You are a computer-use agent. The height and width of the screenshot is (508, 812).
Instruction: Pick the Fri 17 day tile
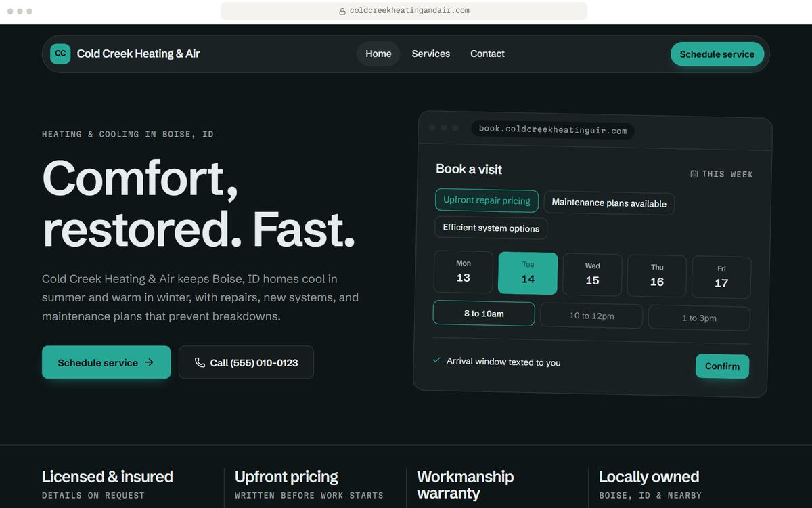tap(721, 278)
